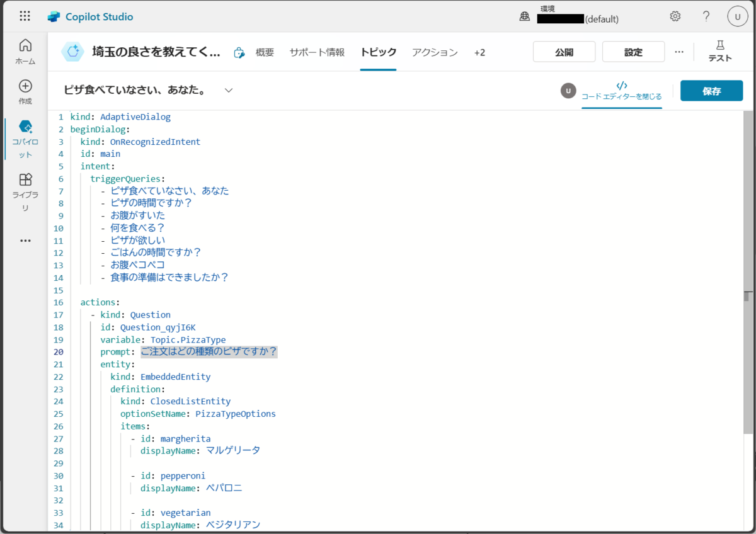Open the help question mark icon
Screen dimensions: 756x534
[706, 16]
